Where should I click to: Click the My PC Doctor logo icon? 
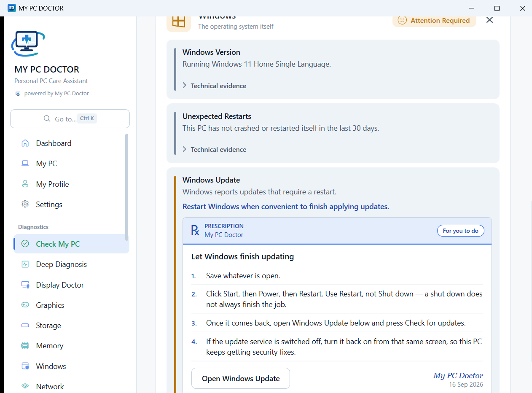point(28,43)
